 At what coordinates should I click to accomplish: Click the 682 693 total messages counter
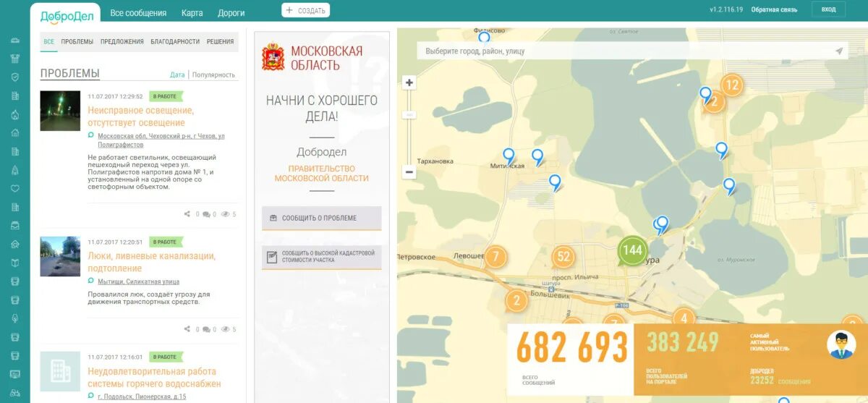(571, 347)
